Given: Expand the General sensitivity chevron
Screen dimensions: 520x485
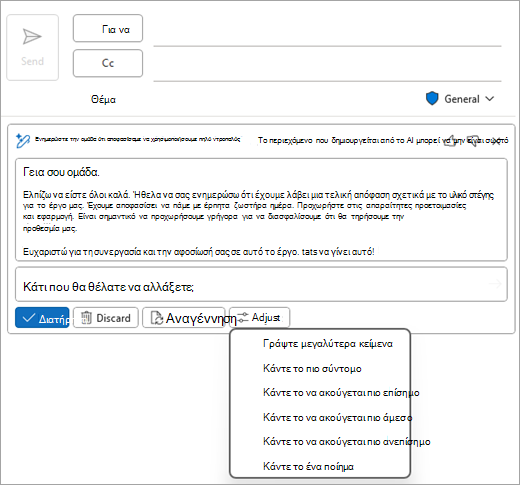Looking at the screenshot, I should 489,99.
